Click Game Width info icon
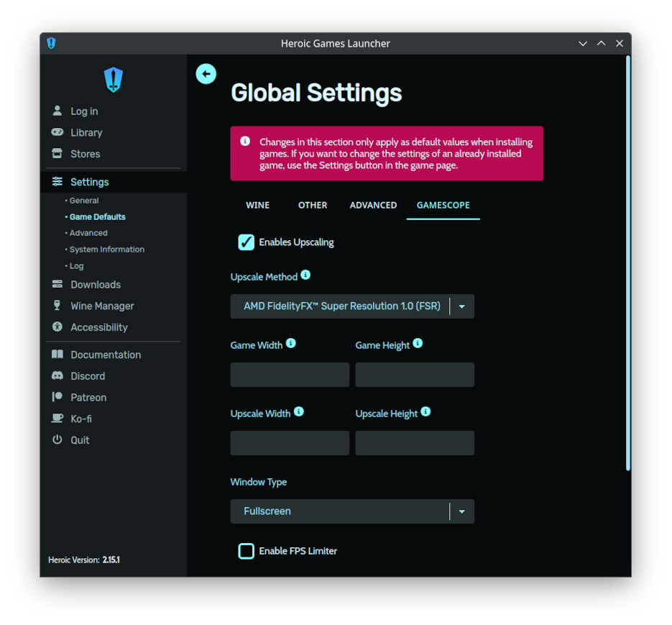Image resolution: width=672 pixels, height=625 pixels. (290, 343)
